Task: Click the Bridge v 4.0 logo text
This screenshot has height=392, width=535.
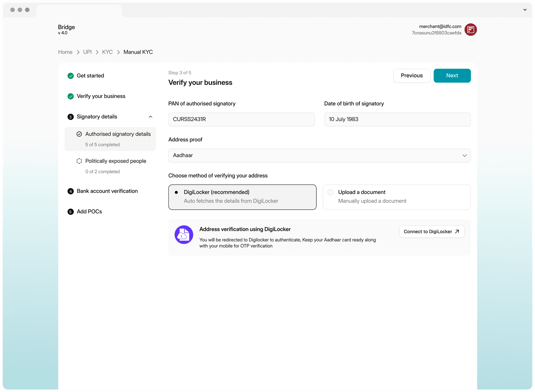Action: tap(66, 29)
